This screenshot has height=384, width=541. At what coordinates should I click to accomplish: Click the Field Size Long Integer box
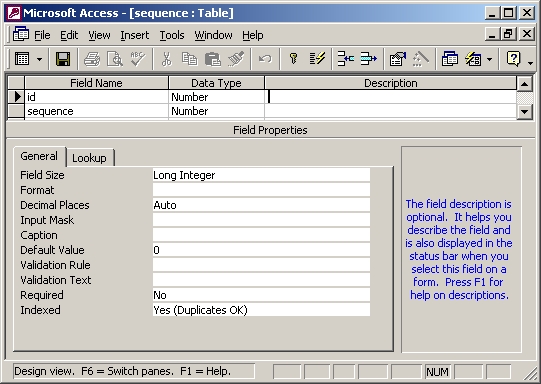[x=261, y=175]
